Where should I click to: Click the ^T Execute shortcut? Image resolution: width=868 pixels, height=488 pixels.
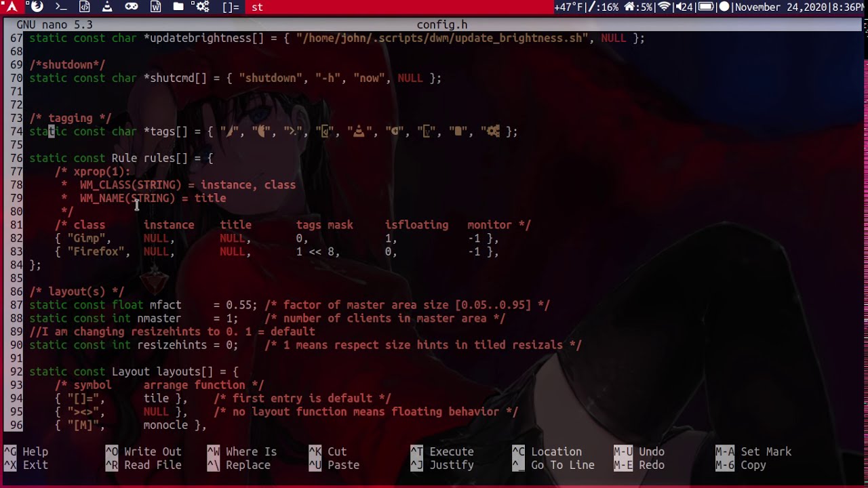click(442, 452)
